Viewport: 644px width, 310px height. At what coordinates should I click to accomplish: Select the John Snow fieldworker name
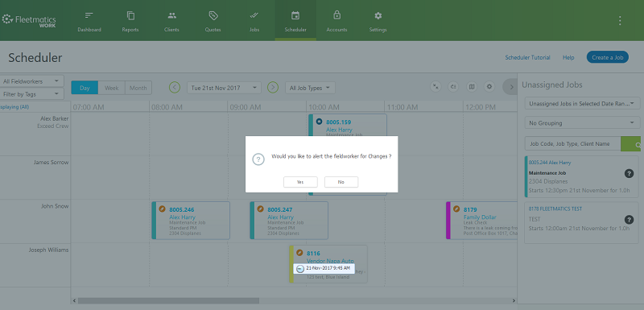pos(55,206)
